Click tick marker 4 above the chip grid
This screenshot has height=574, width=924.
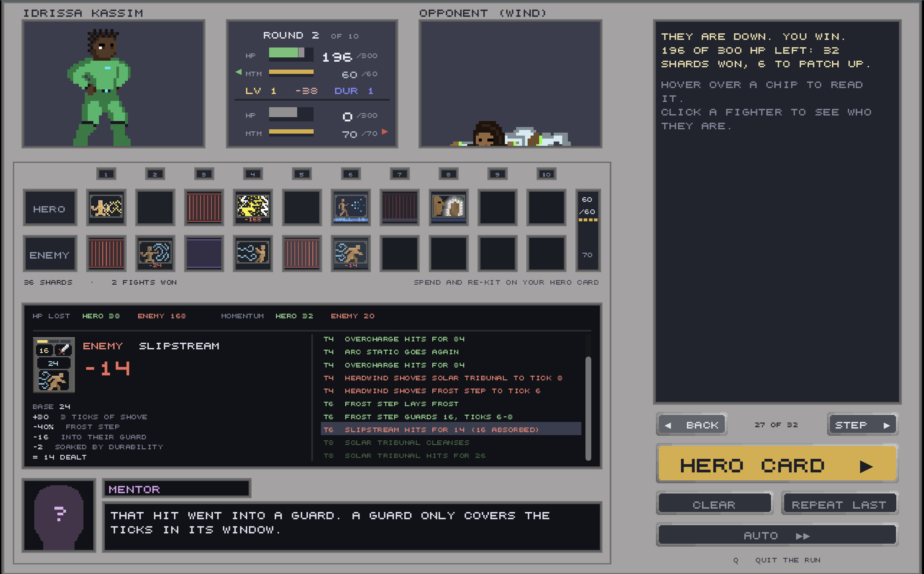click(x=253, y=174)
